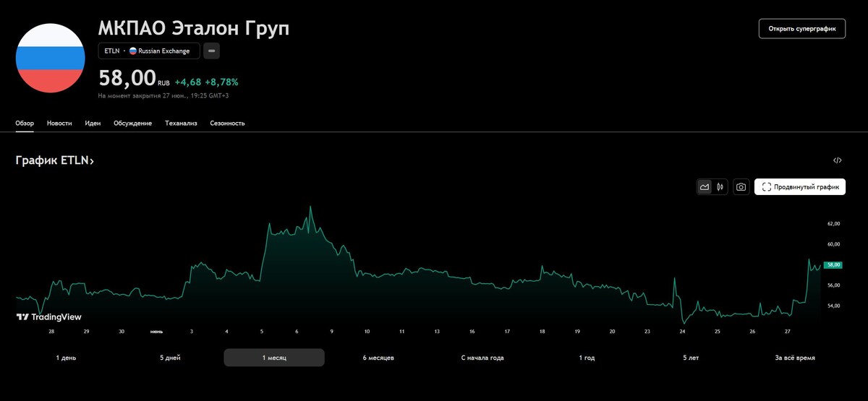Click the 13 date axis label
The width and height of the screenshot is (868, 401).
point(437,332)
